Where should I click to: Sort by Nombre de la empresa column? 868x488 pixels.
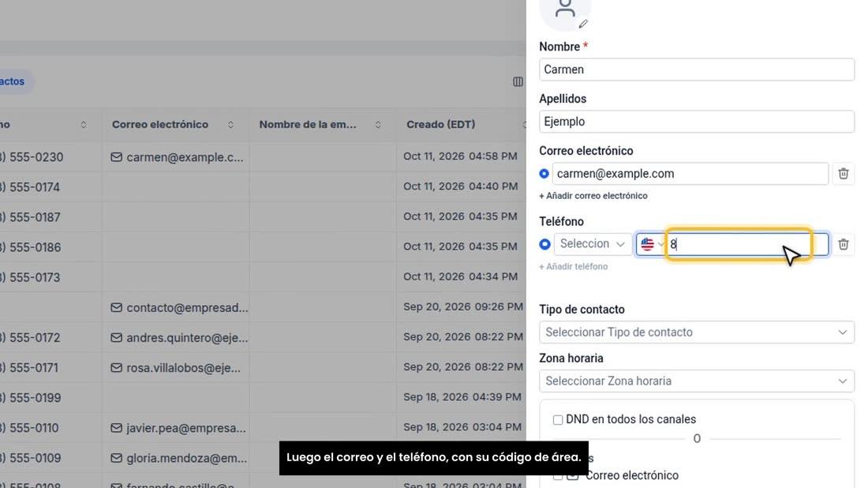coord(378,125)
